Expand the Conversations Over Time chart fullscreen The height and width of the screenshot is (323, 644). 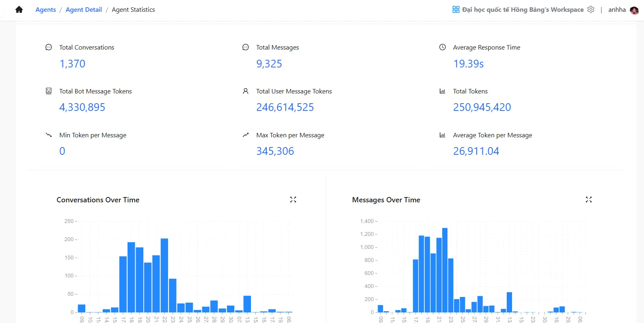coord(293,199)
